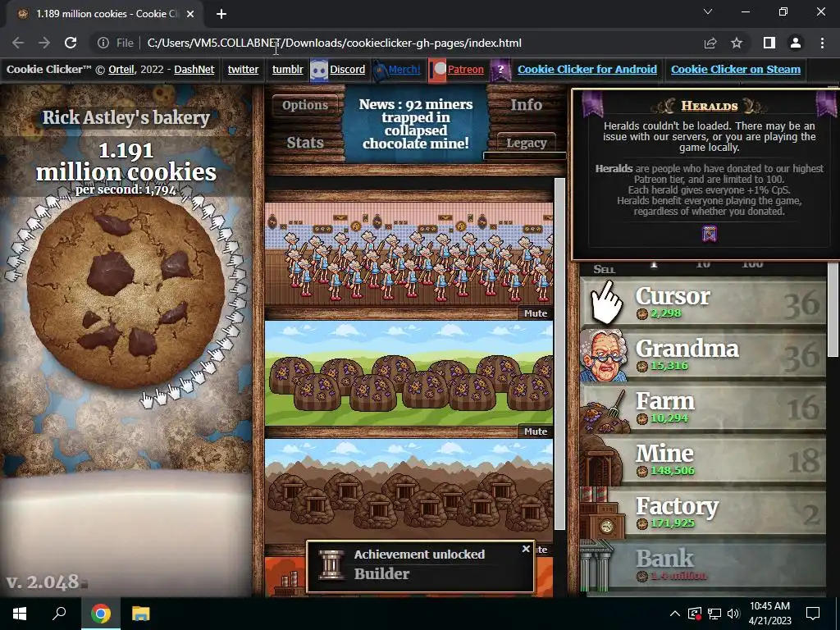This screenshot has height=630, width=840.
Task: Share this page from the address bar
Action: [710, 43]
